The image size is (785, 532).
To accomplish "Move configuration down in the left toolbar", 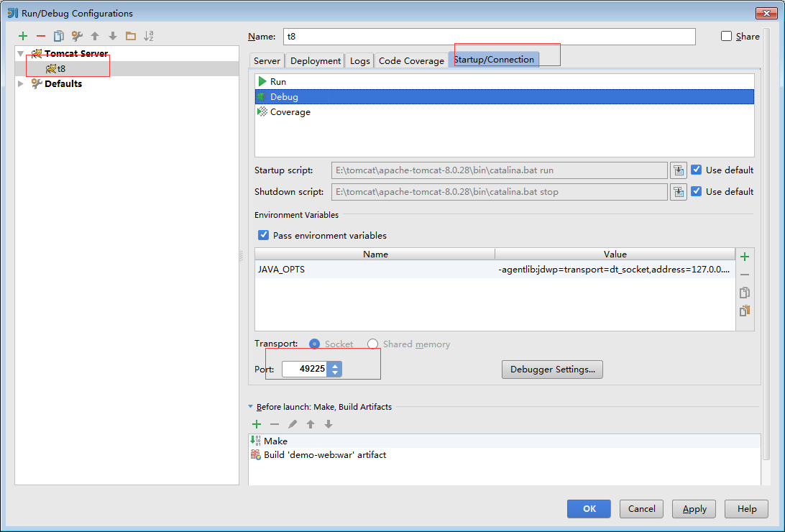I will [113, 36].
